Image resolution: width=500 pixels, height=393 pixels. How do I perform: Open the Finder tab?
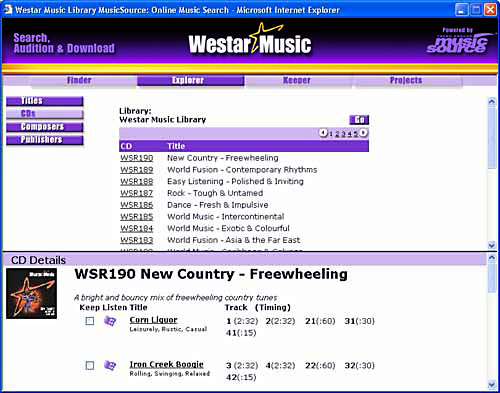79,80
